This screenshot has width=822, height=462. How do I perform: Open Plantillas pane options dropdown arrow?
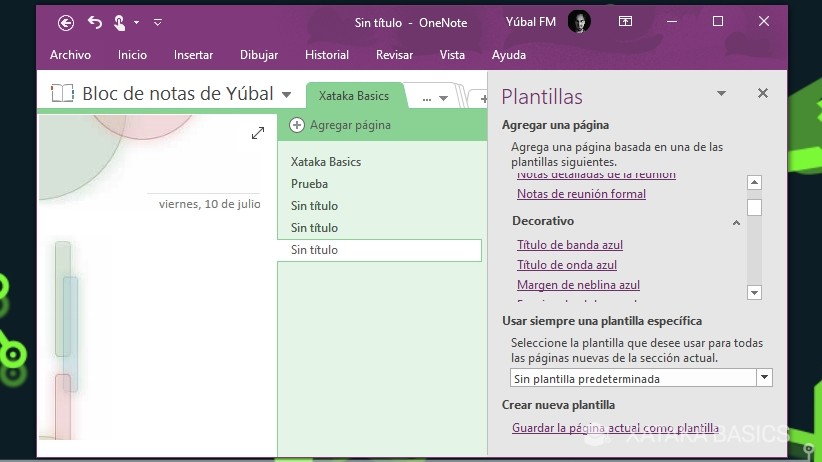pos(721,93)
